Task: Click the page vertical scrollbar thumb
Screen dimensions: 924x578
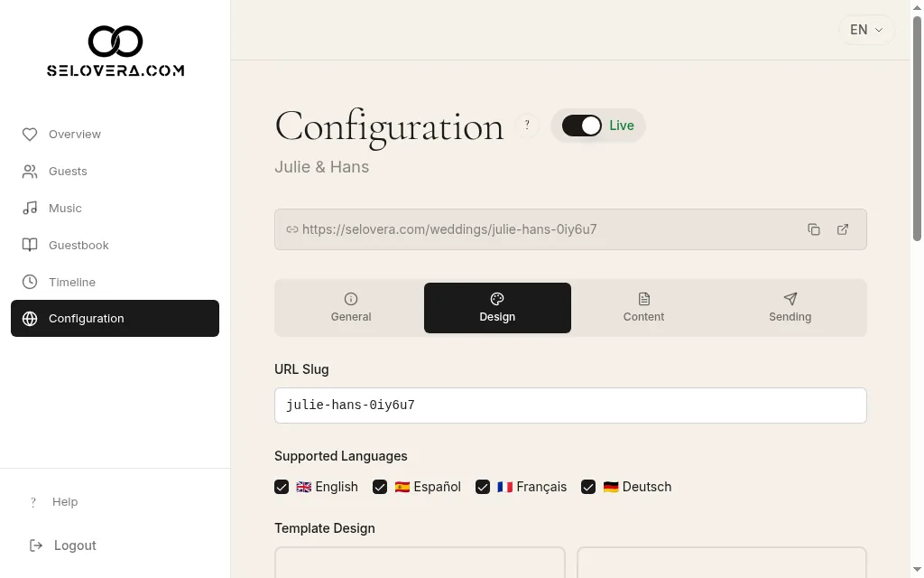Action: coord(917,128)
